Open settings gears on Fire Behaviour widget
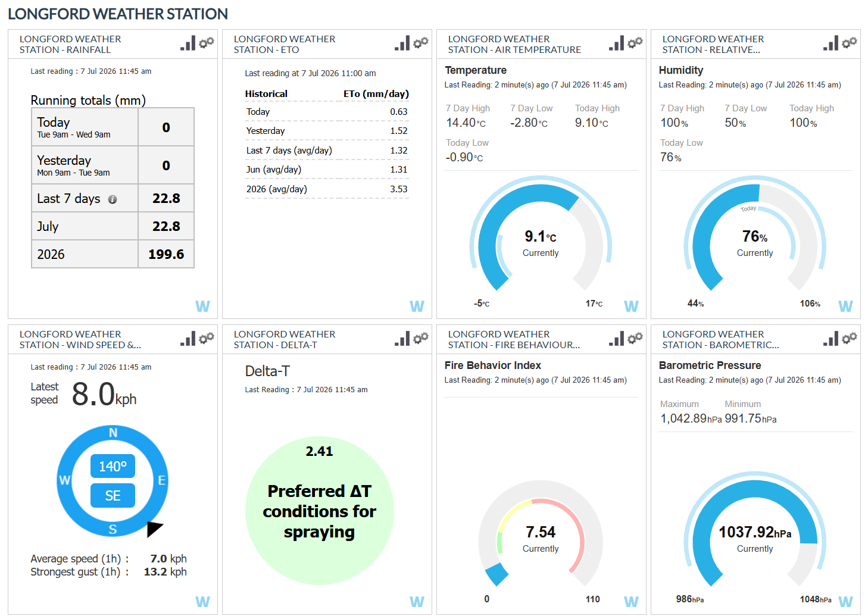Screen dimensions: 868x616 point(635,338)
